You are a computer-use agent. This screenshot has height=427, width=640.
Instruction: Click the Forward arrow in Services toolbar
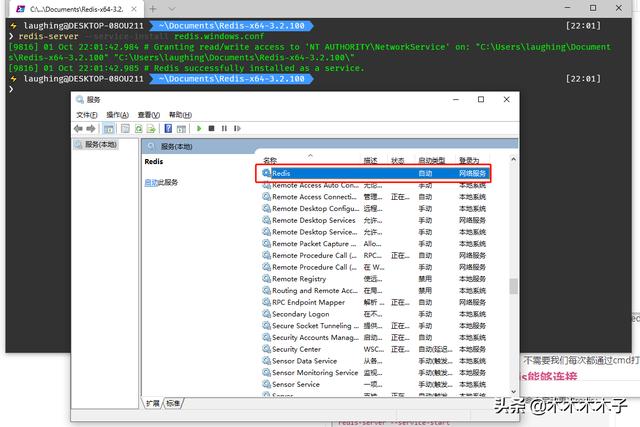pos(91,129)
